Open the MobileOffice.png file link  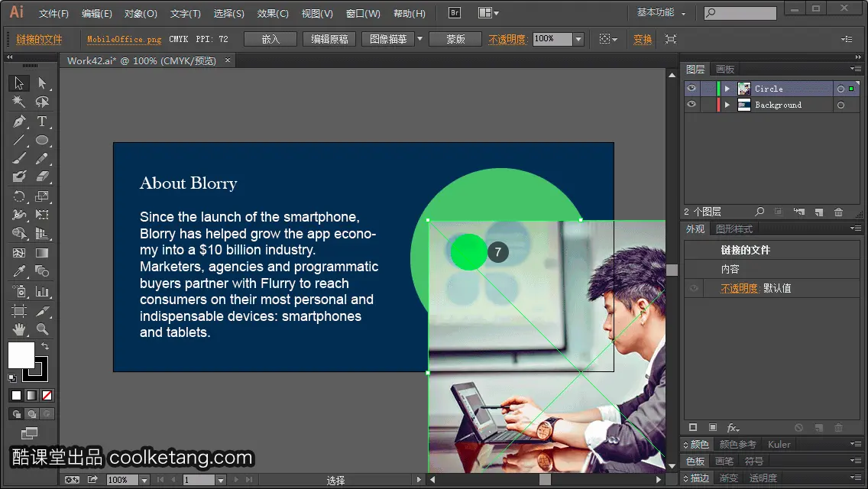(124, 39)
